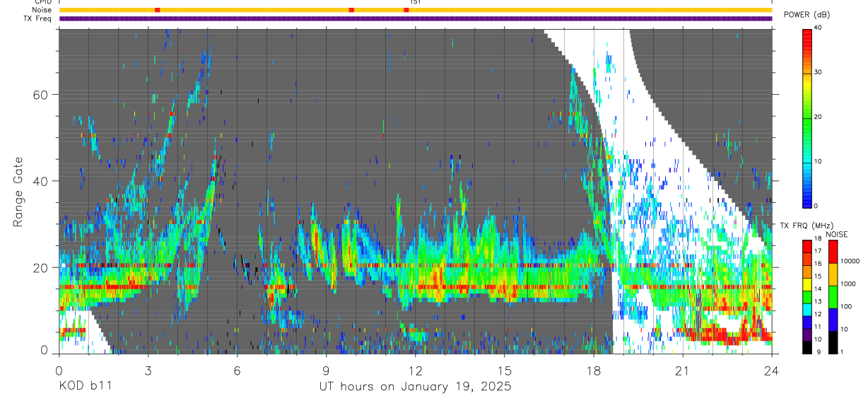The width and height of the screenshot is (868, 401).
Task: Pick the black bottom segment of NOISE colorbar
Action: [x=833, y=342]
